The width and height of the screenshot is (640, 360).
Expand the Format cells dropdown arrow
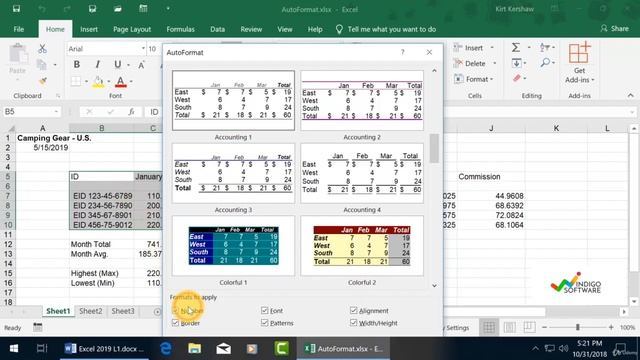[x=491, y=79]
